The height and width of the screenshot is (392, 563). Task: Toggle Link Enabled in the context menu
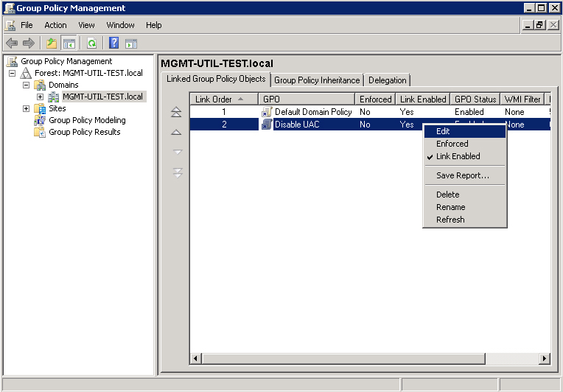point(458,156)
